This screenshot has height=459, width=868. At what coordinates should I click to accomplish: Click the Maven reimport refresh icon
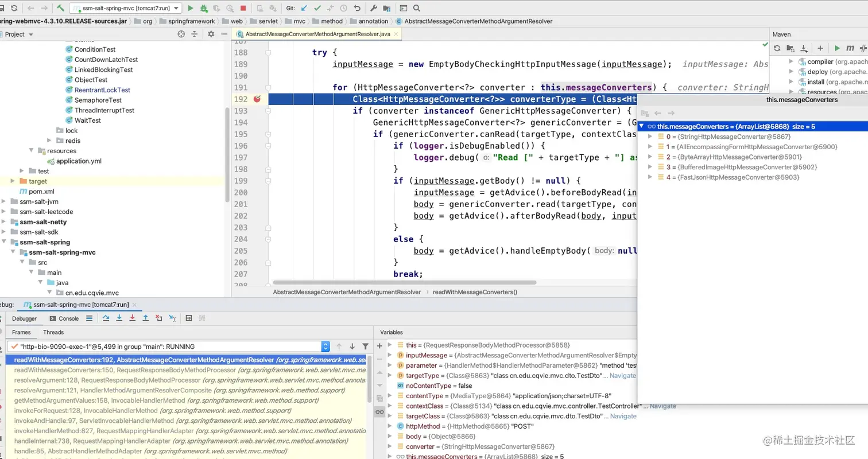click(x=777, y=48)
